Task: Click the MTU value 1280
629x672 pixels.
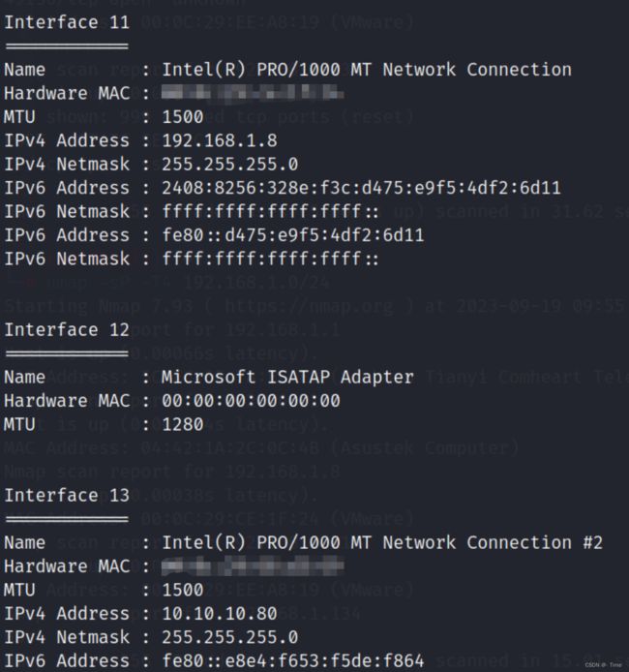Action: (x=183, y=424)
